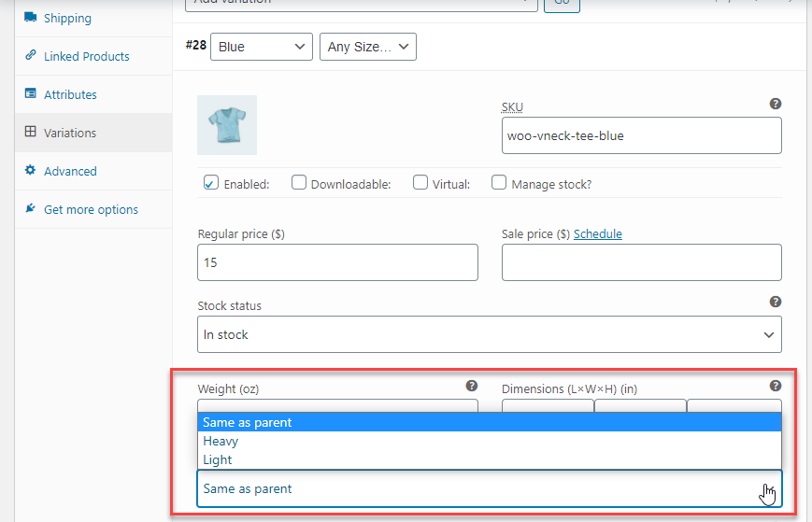Check the Virtual checkbox

(x=420, y=182)
